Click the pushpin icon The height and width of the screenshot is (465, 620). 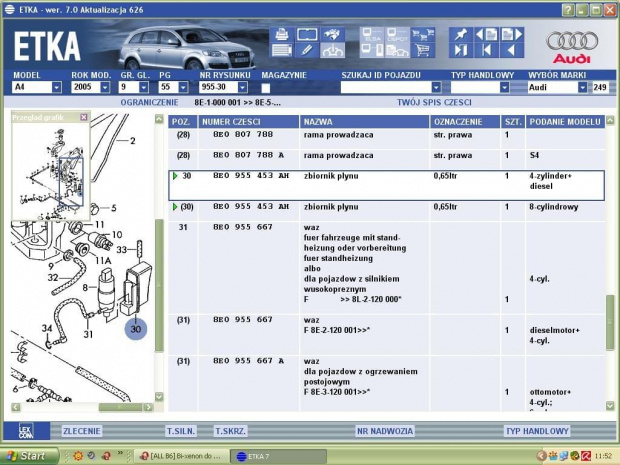pyautogui.click(x=461, y=34)
